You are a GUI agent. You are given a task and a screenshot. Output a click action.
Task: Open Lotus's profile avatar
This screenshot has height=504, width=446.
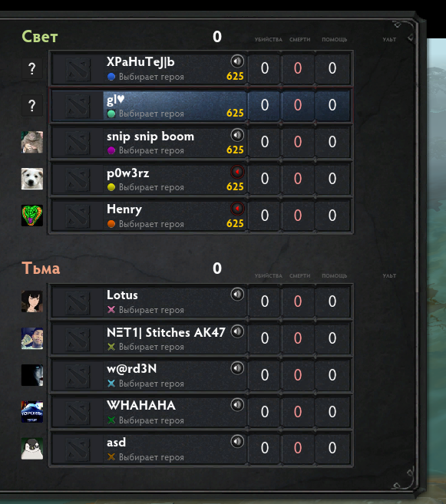pyautogui.click(x=32, y=301)
